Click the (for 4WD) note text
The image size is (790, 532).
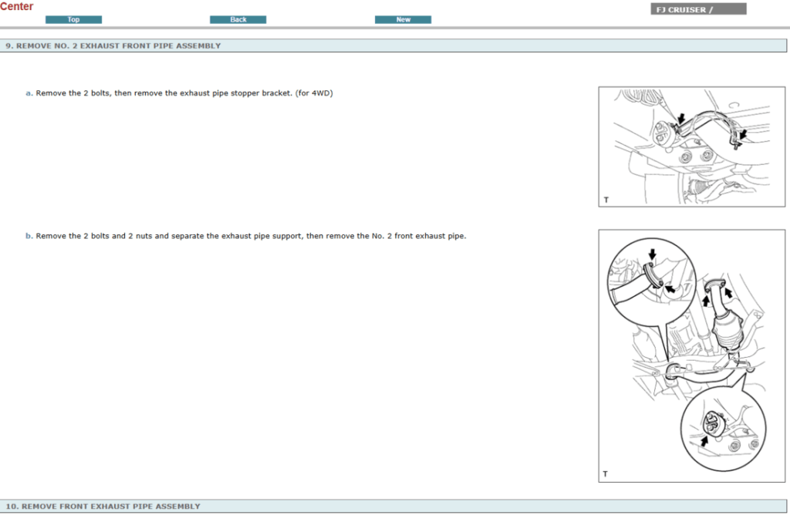click(314, 93)
